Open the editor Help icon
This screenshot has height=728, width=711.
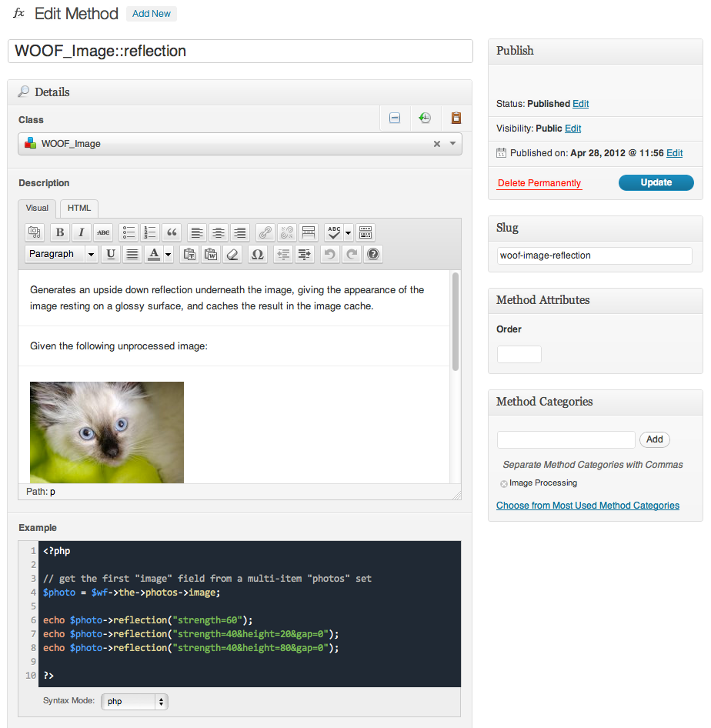click(373, 254)
